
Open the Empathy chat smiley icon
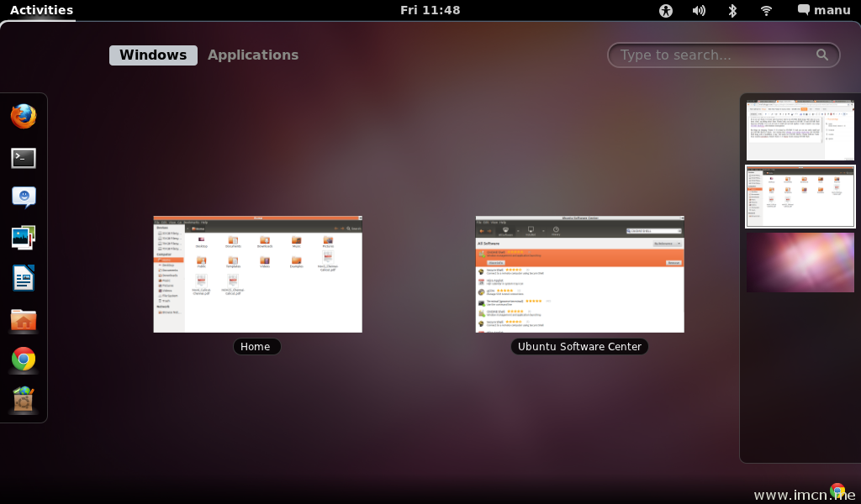tap(24, 197)
